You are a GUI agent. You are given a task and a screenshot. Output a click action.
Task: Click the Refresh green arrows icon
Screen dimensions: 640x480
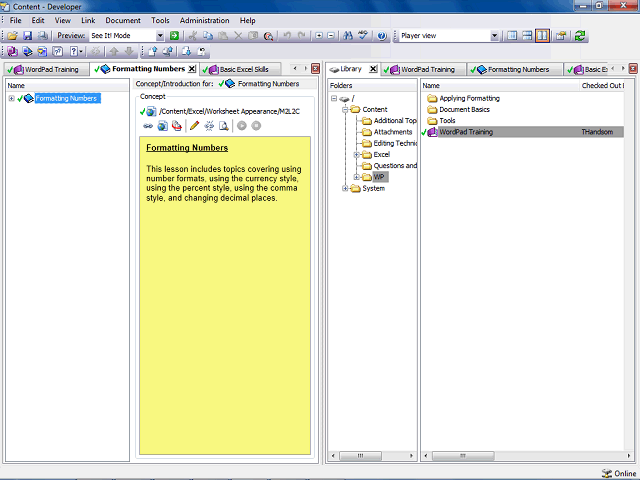[x=580, y=36]
